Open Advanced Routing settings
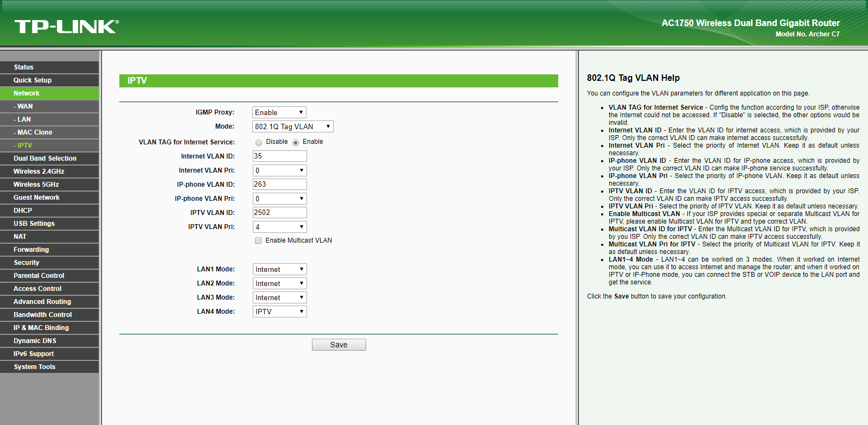Image resolution: width=868 pixels, height=425 pixels. coord(49,302)
